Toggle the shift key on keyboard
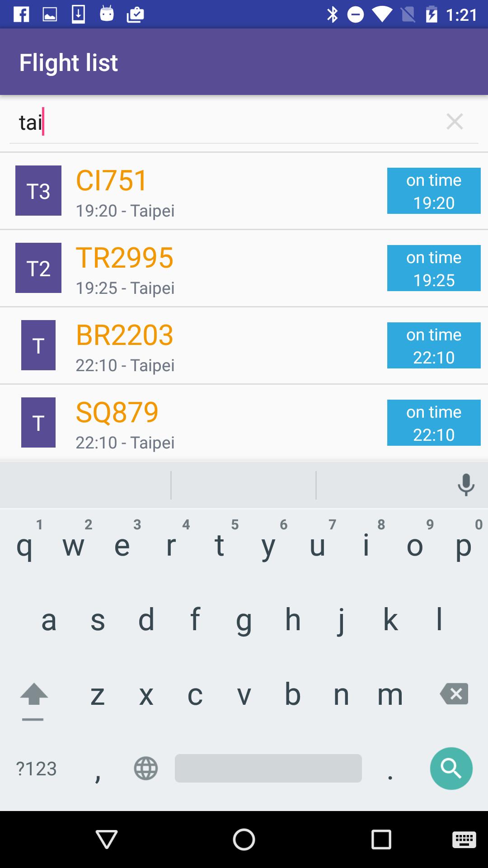The width and height of the screenshot is (488, 868). (33, 695)
